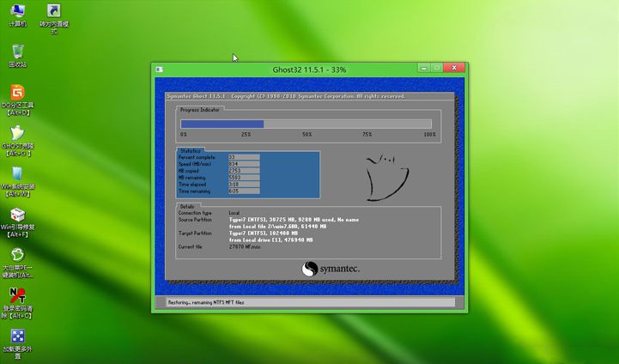Select 登录密码清除 [Alt+C] desktop icon
The height and width of the screenshot is (364, 619).
[17, 304]
